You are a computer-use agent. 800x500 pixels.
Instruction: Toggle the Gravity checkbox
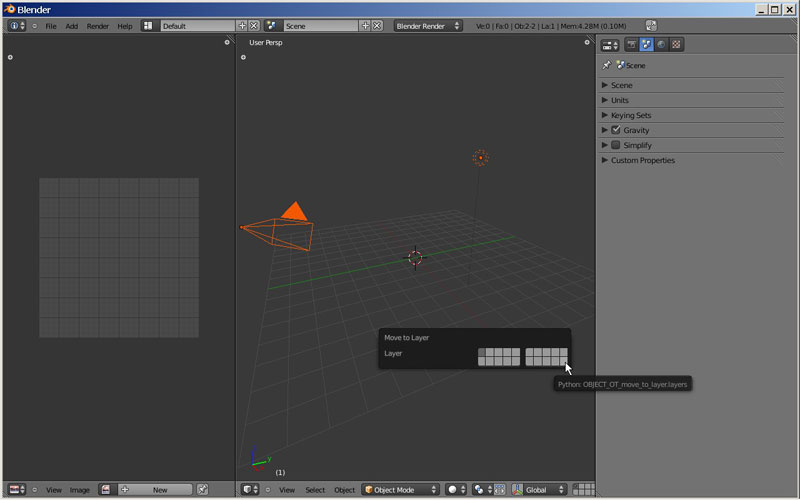[616, 130]
